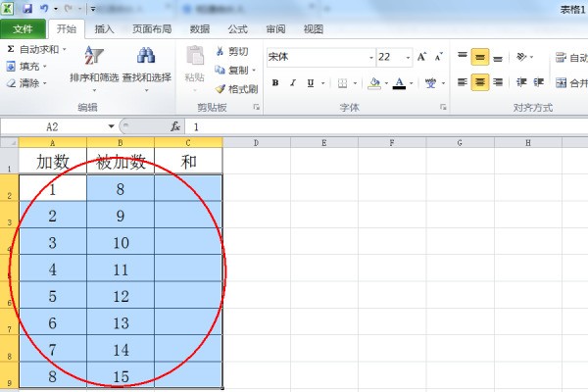Toggle italic formatting
The image size is (588, 392).
[293, 83]
